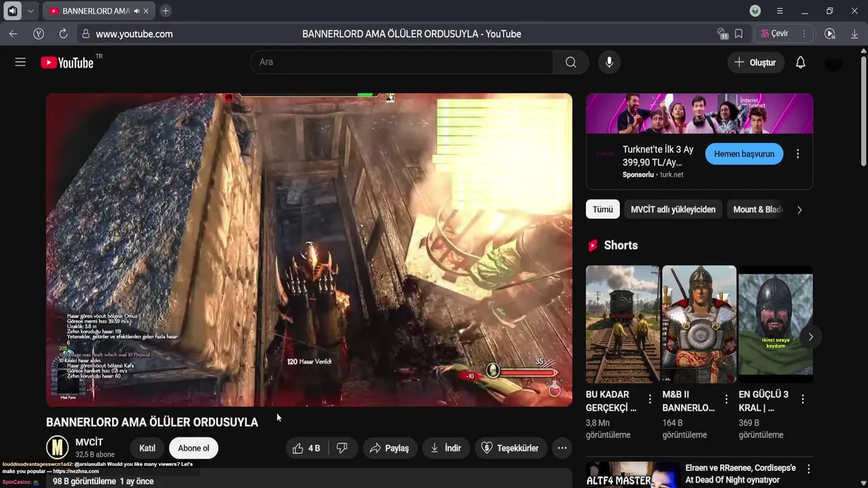Click the browser sound panel icon
Screen dimensions: 868x488
(12, 11)
